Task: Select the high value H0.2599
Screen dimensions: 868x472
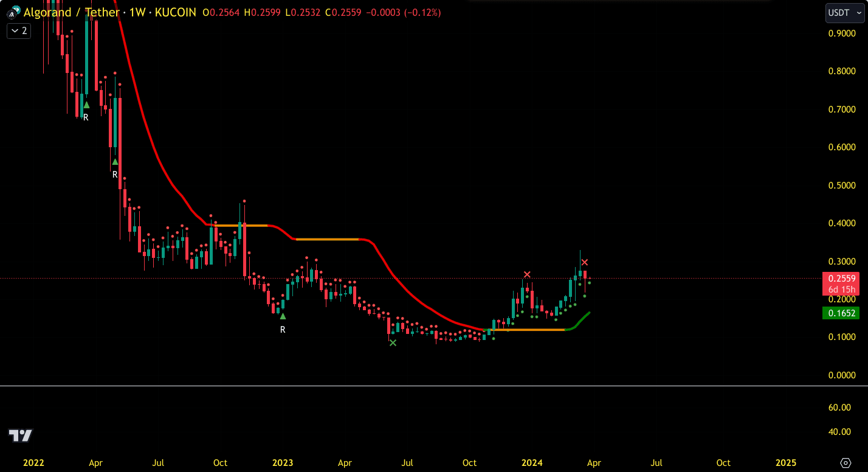Action: coord(262,12)
